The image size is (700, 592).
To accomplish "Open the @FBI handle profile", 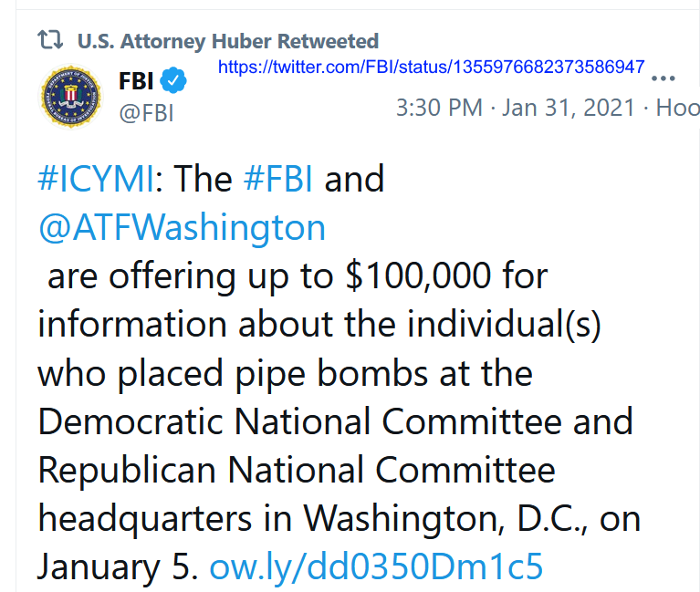I will (146, 112).
